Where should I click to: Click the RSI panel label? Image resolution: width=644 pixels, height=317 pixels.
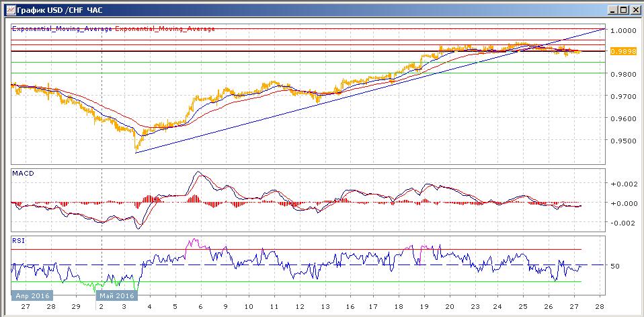click(x=18, y=240)
